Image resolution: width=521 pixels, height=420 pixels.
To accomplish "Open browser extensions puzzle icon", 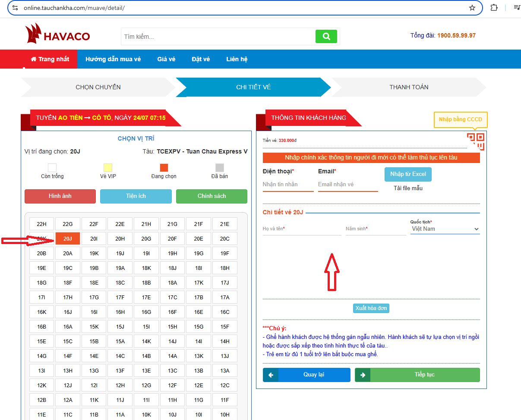I will coord(494,8).
